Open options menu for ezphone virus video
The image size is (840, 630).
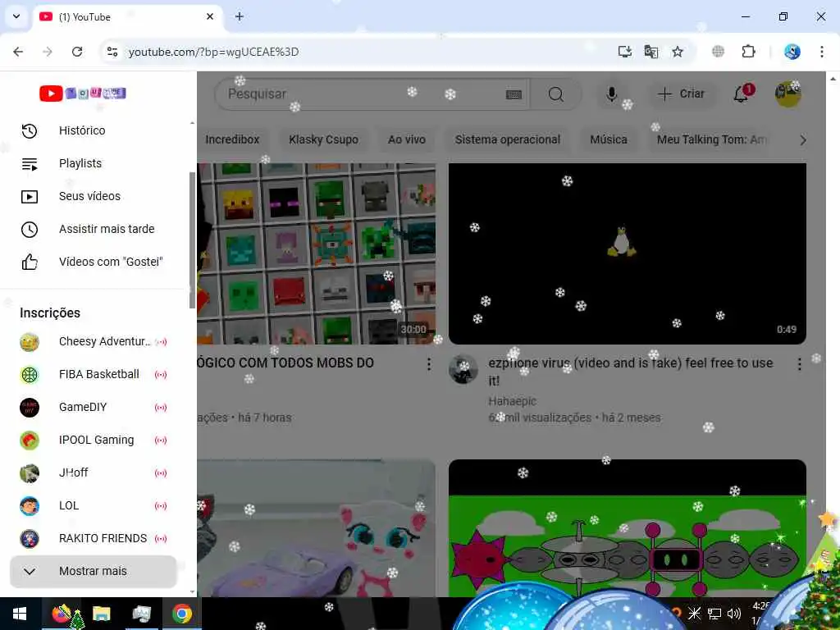tap(799, 364)
